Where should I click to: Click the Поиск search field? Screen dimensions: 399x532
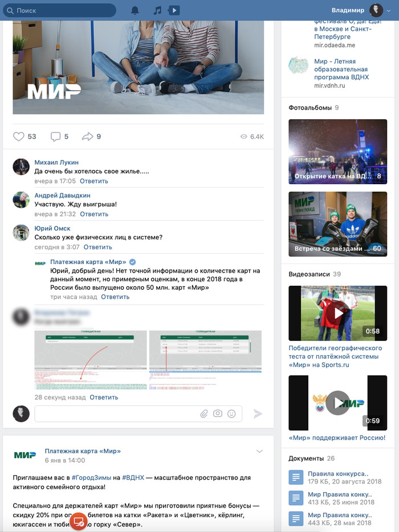pos(60,10)
